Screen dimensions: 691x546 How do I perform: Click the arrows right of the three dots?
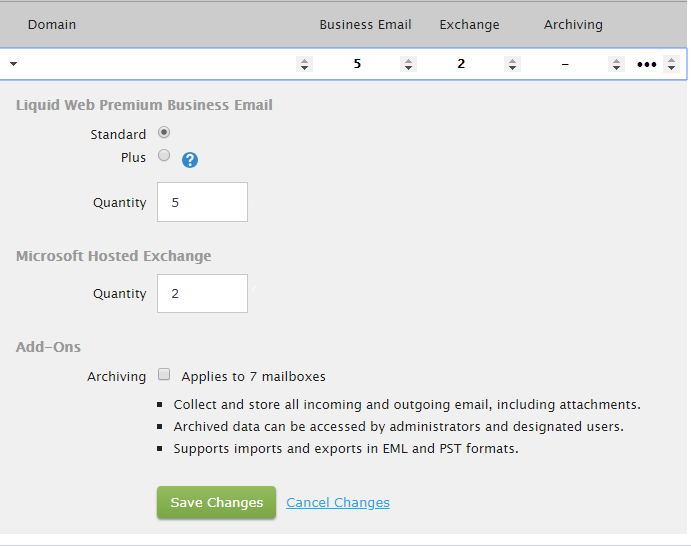[671, 64]
